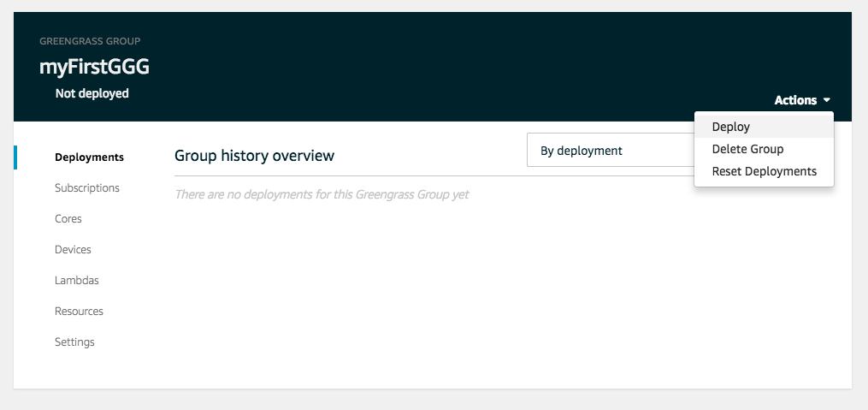Open the Subscriptions section
This screenshot has height=410, width=868.
tap(87, 187)
